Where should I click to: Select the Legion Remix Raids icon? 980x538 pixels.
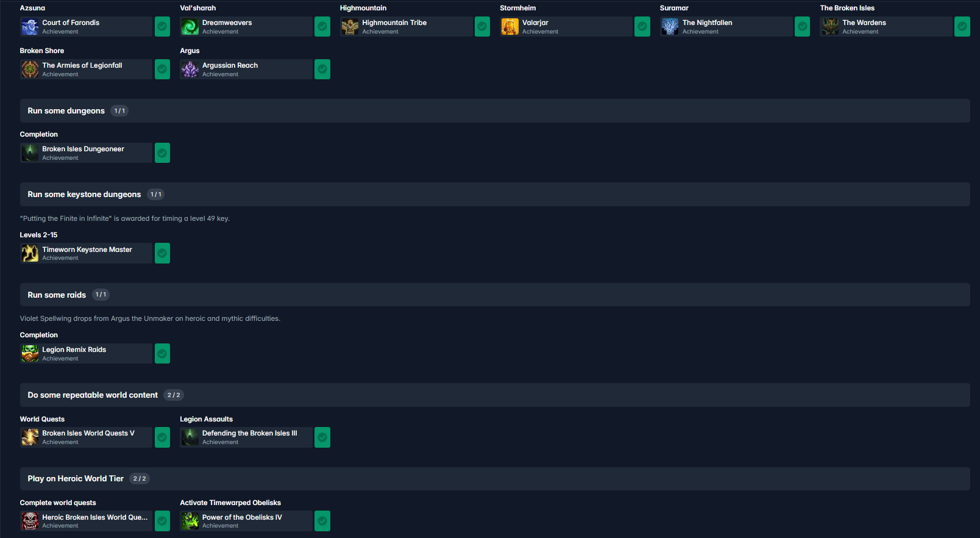coord(30,354)
